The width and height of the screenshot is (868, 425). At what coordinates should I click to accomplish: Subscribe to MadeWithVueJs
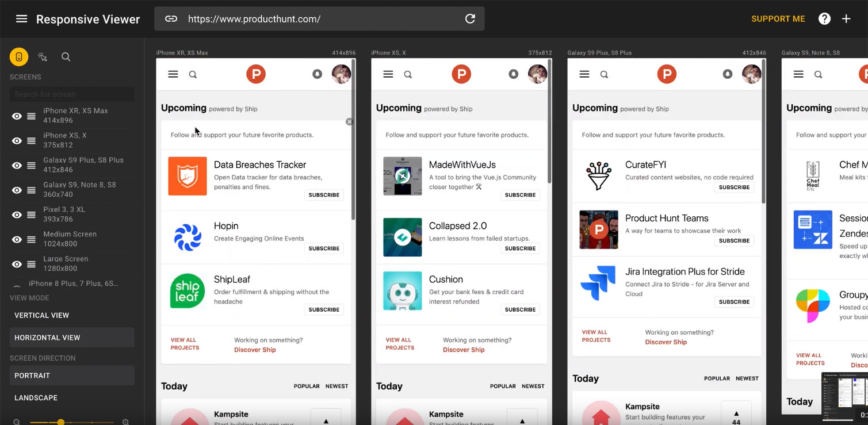(520, 195)
